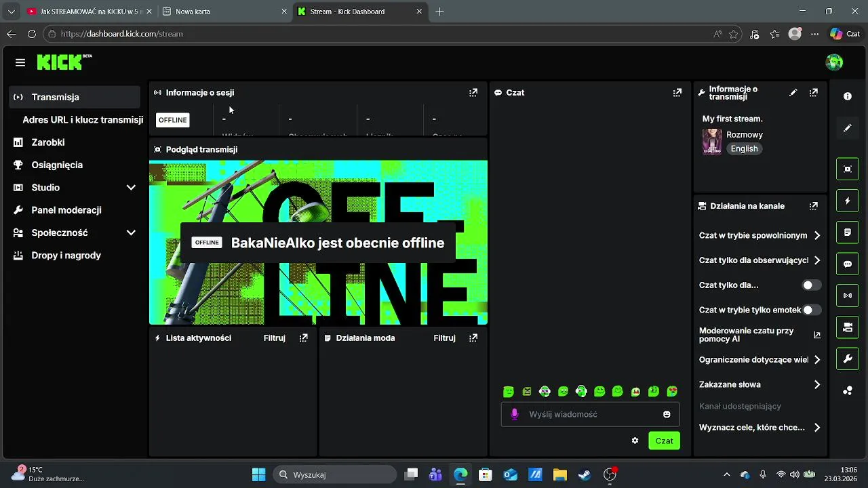
Task: Pop out the Działania na kanale panel
Action: (x=813, y=206)
